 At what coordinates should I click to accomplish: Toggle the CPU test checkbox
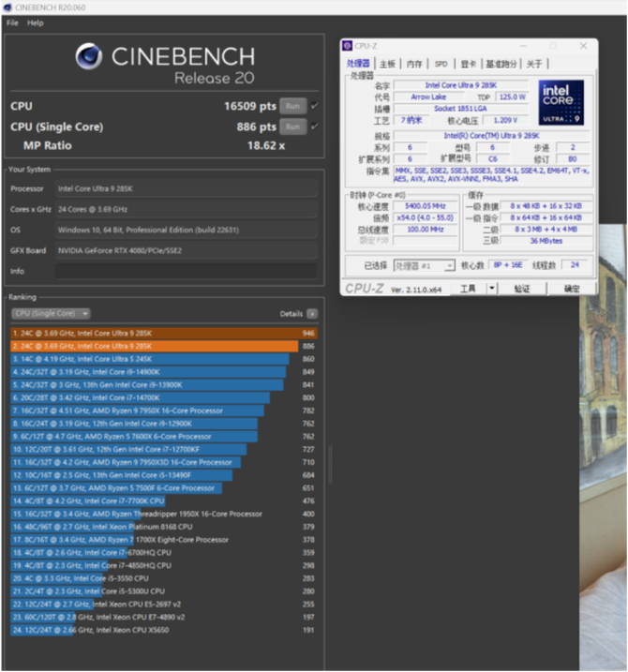point(315,106)
